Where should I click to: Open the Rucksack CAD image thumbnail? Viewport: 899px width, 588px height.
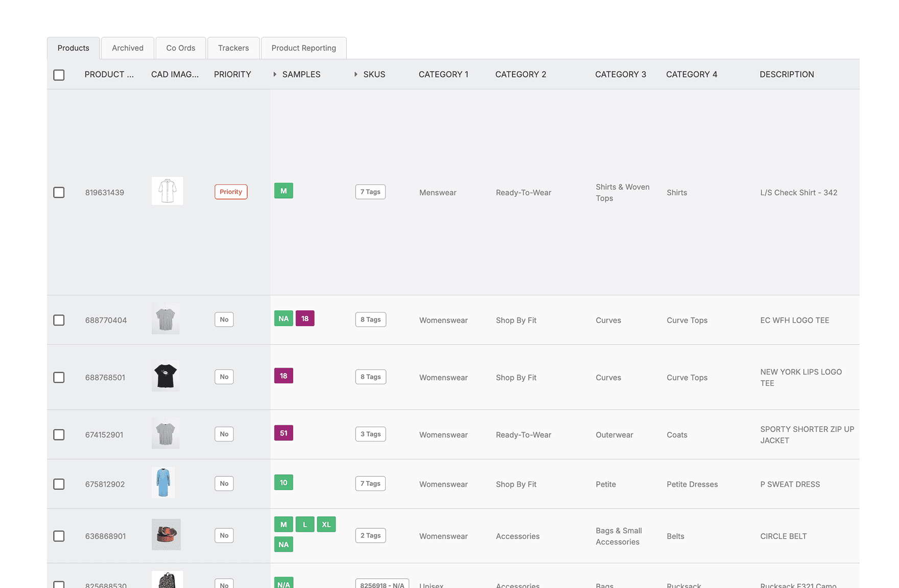[168, 580]
